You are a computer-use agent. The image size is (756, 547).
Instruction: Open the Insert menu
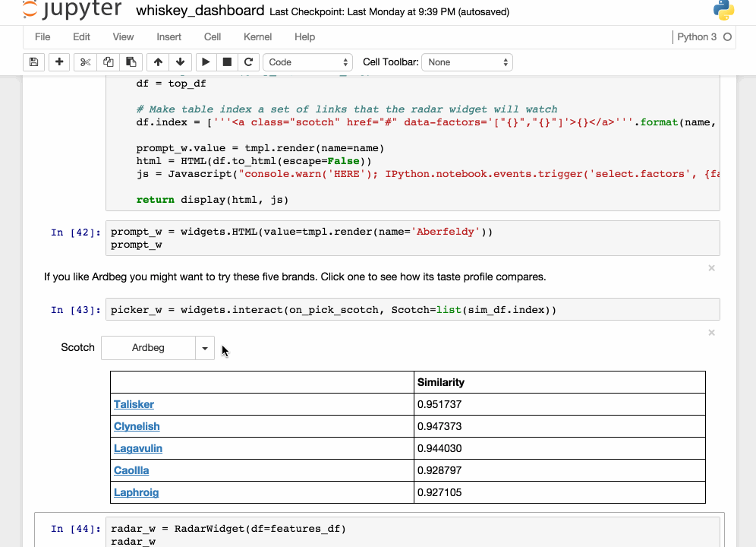click(x=169, y=36)
